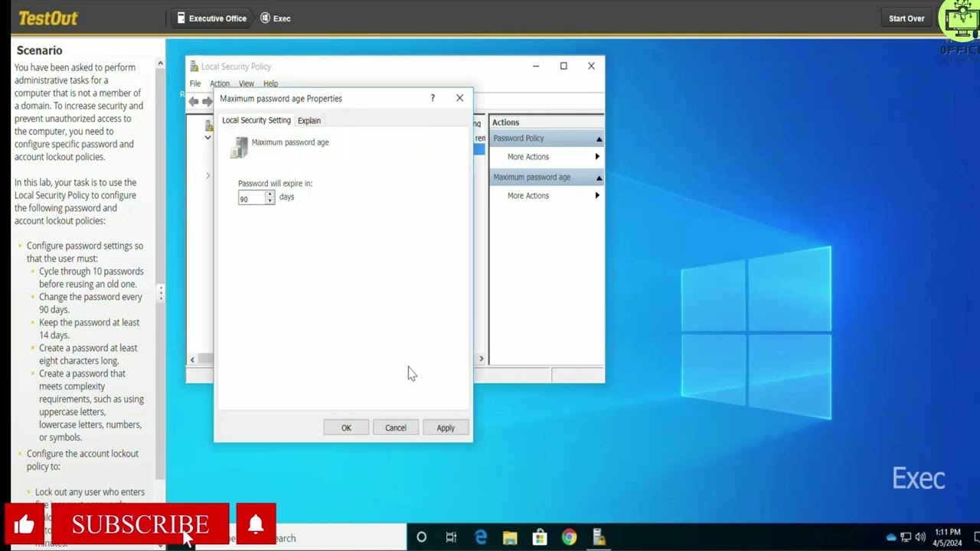Expand More Actions arrow under Password Policy
This screenshot has width=980, height=551.
point(597,157)
